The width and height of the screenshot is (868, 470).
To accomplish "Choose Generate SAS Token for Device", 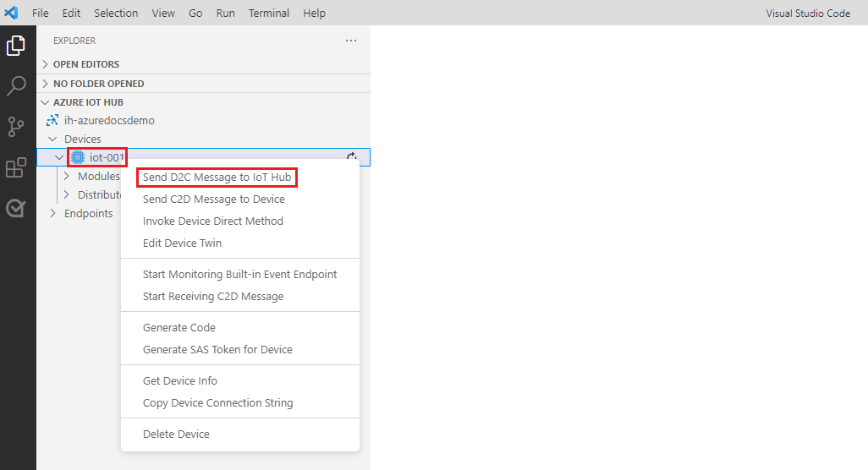I will 217,350.
